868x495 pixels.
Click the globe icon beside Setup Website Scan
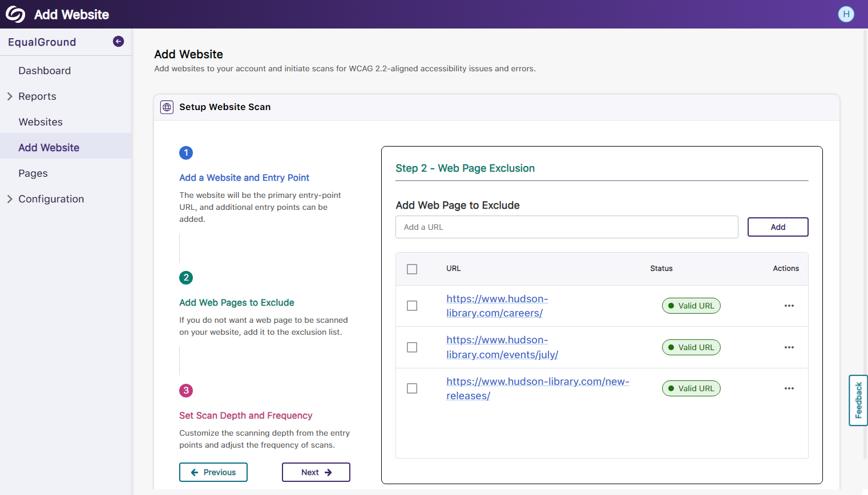pos(167,107)
